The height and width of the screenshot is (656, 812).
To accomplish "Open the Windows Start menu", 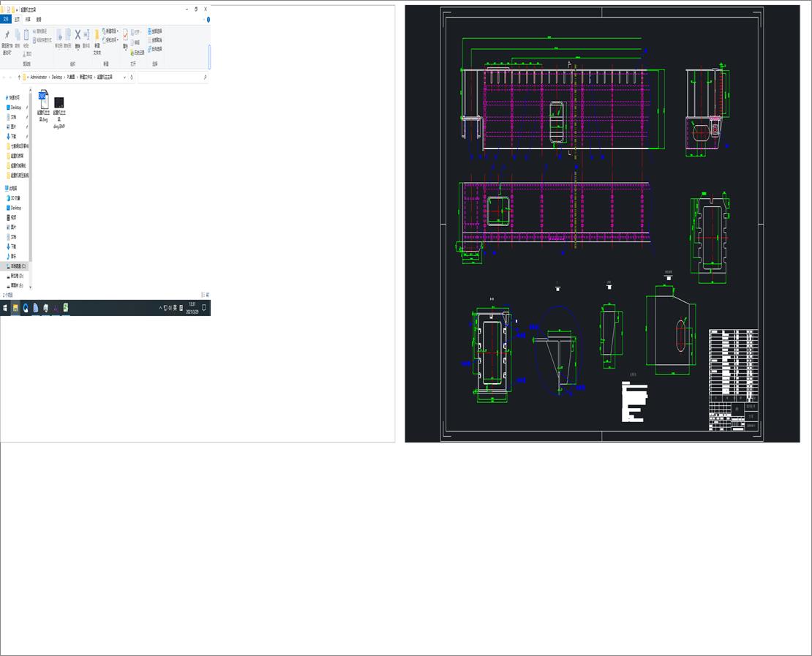I will (5, 308).
